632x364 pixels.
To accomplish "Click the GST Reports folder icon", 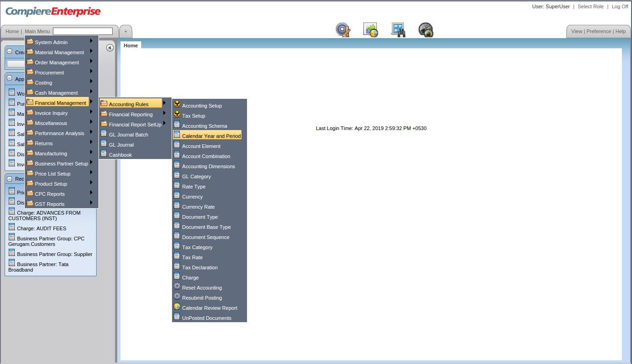I will (30, 203).
